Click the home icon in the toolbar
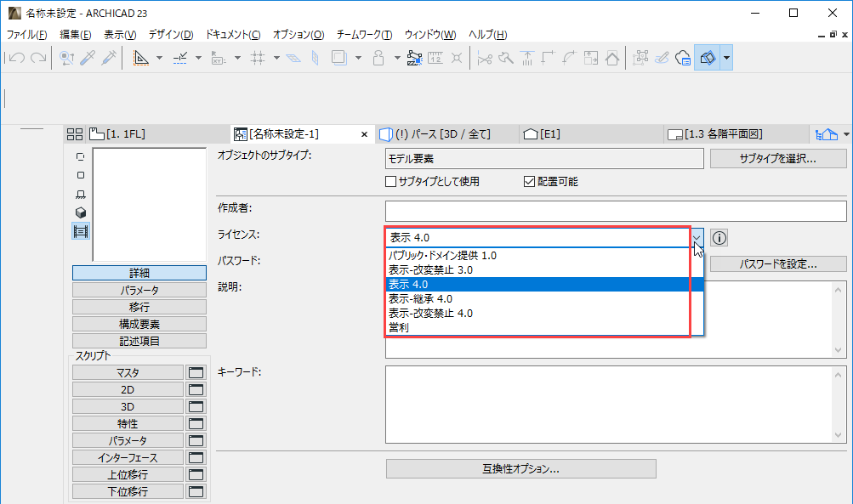This screenshot has height=504, width=853. [x=611, y=58]
